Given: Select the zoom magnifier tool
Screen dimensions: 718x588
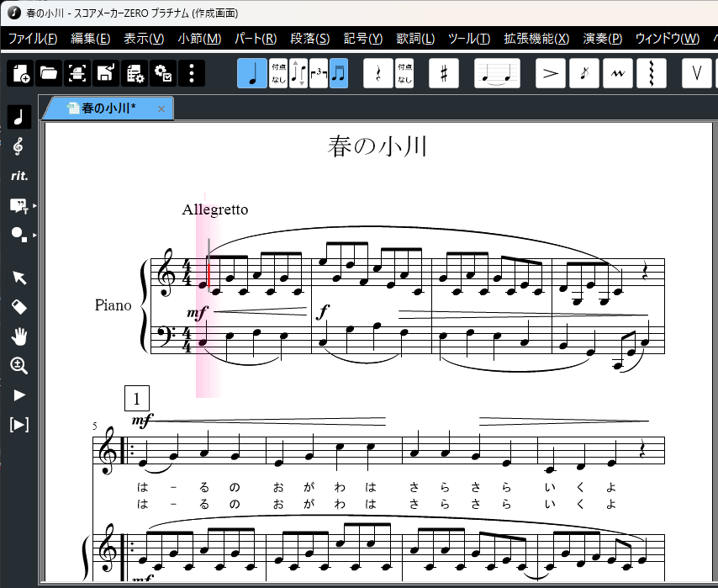Looking at the screenshot, I should pyautogui.click(x=18, y=365).
